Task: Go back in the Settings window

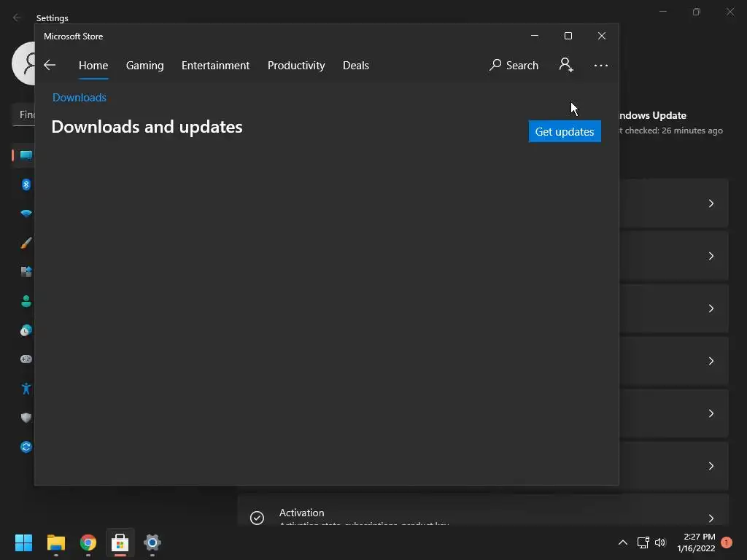Action: (17, 17)
